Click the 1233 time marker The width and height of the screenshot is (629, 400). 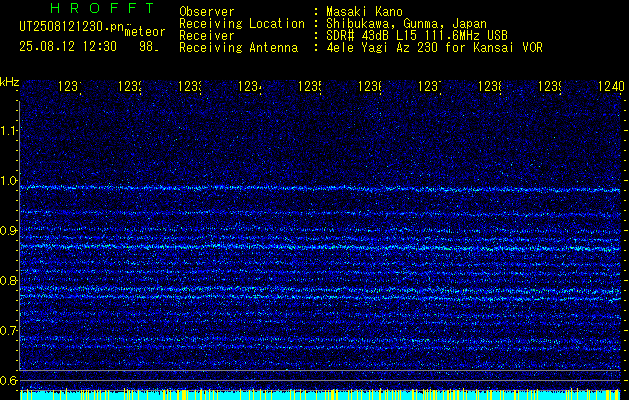point(190,87)
